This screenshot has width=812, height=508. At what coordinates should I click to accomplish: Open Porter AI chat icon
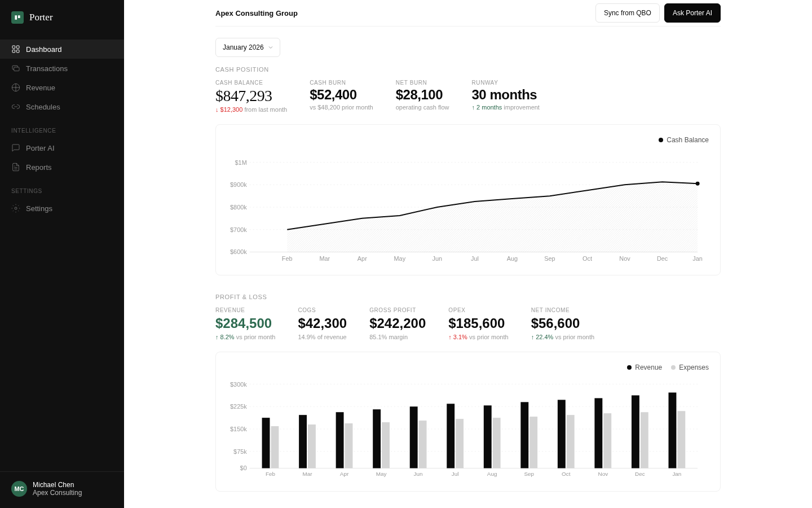tap(16, 148)
